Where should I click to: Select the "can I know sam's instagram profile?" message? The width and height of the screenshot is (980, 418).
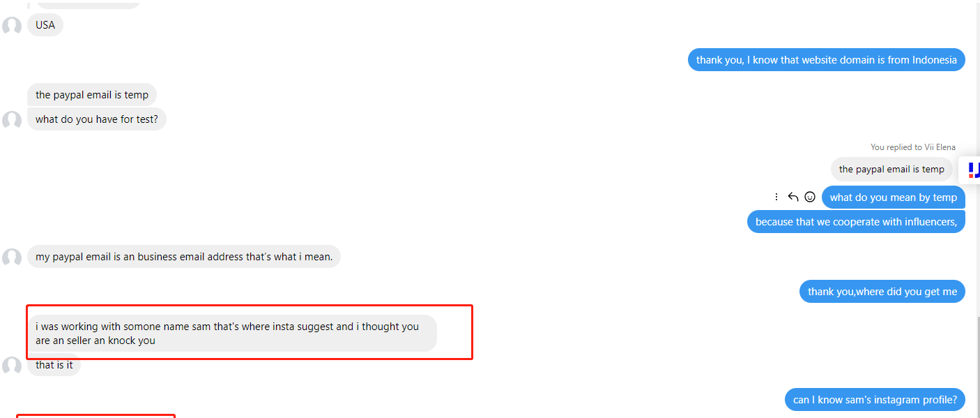pos(875,400)
